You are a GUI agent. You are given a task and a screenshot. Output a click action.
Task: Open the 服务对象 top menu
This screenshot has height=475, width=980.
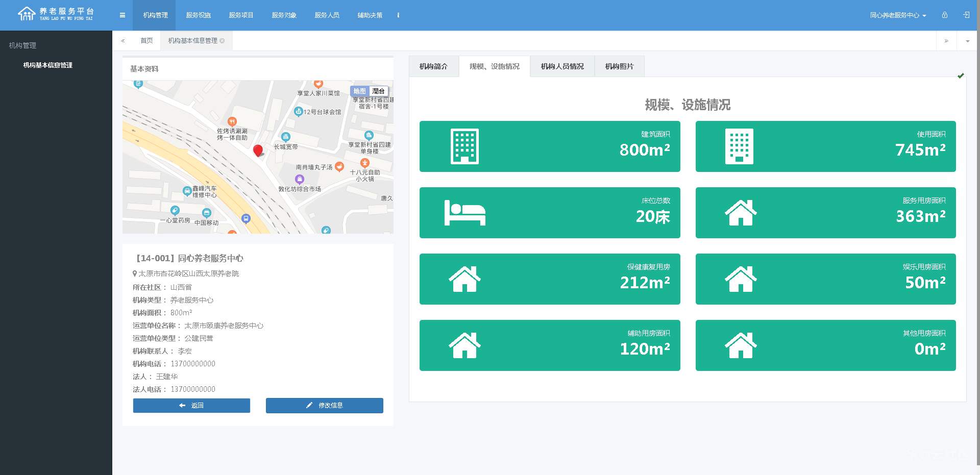click(284, 15)
